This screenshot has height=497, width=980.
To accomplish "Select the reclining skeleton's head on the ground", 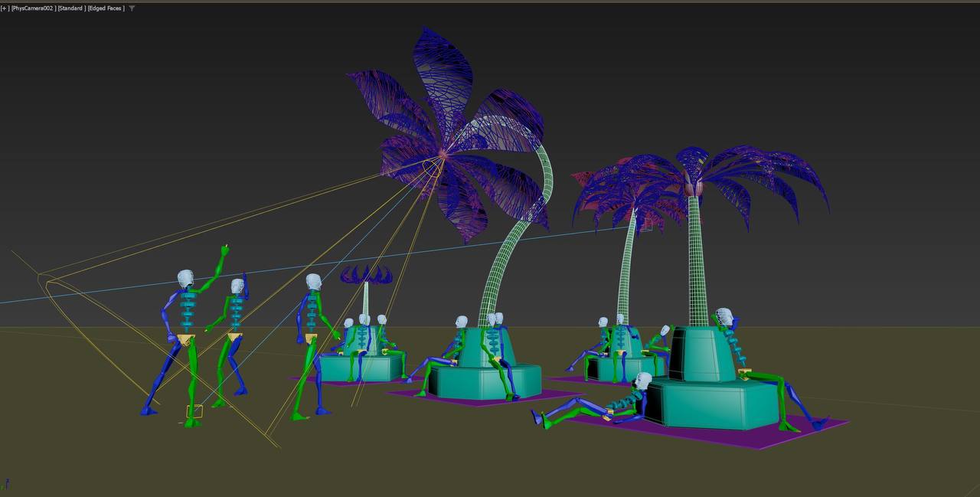I will pyautogui.click(x=643, y=381).
